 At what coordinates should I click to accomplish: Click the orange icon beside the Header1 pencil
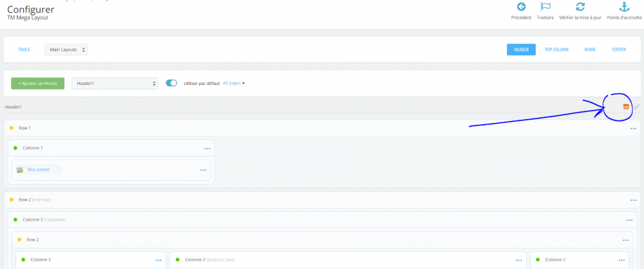pos(626,107)
